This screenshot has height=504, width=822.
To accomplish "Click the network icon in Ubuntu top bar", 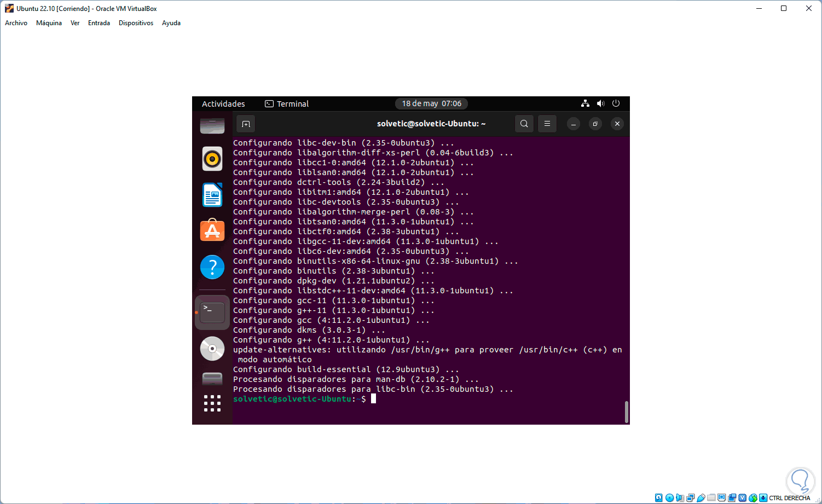I will (585, 103).
